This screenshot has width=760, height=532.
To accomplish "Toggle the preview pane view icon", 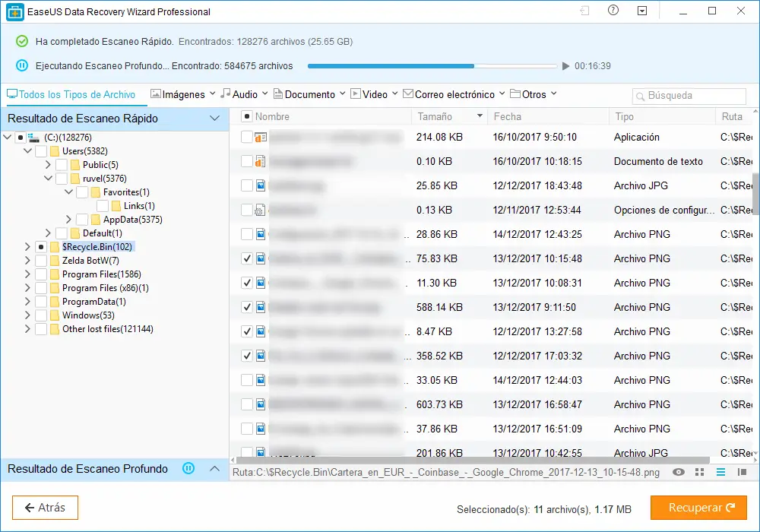I will coord(742,472).
